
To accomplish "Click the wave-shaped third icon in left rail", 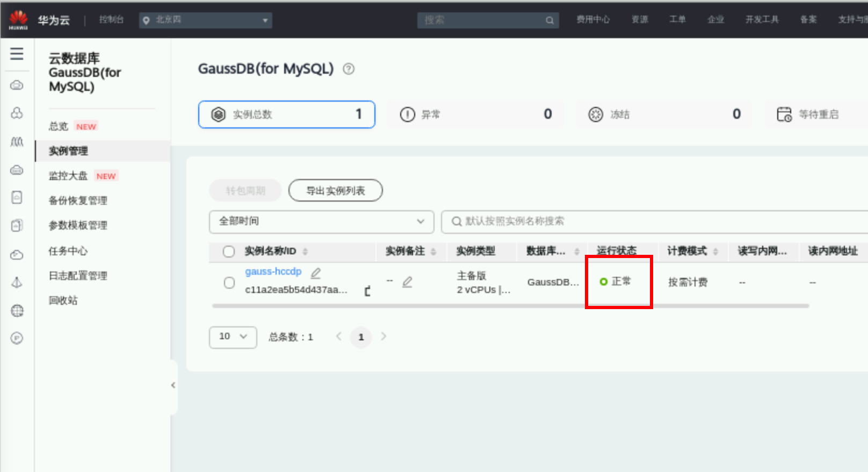I will pos(17,141).
